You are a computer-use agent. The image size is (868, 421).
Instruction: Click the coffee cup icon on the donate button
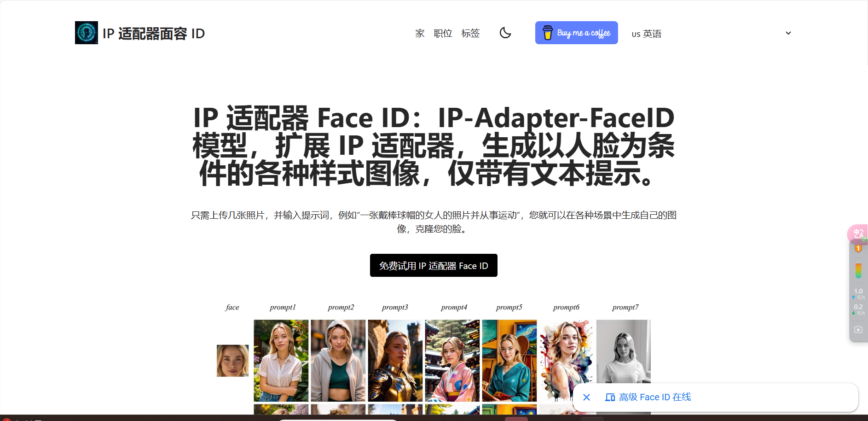548,32
